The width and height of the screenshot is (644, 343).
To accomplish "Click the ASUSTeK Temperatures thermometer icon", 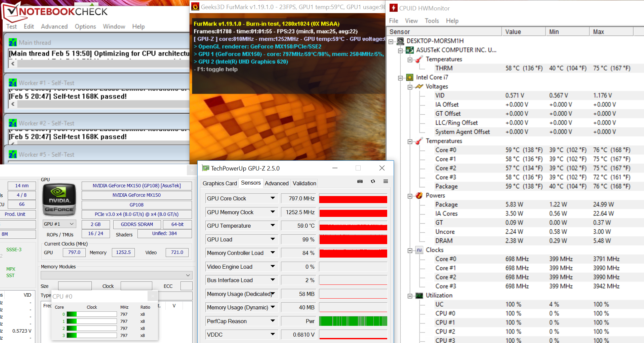I will click(419, 59).
